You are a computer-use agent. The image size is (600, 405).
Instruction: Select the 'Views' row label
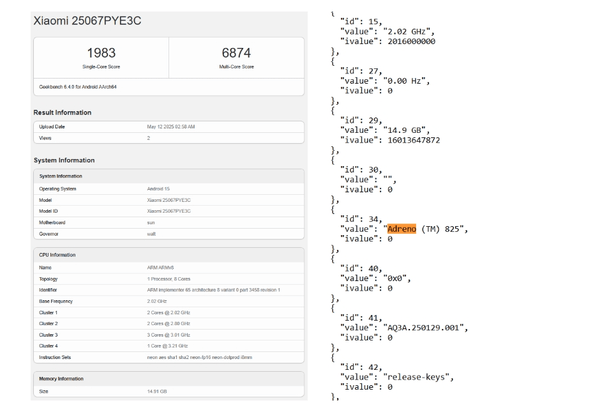[x=45, y=138]
